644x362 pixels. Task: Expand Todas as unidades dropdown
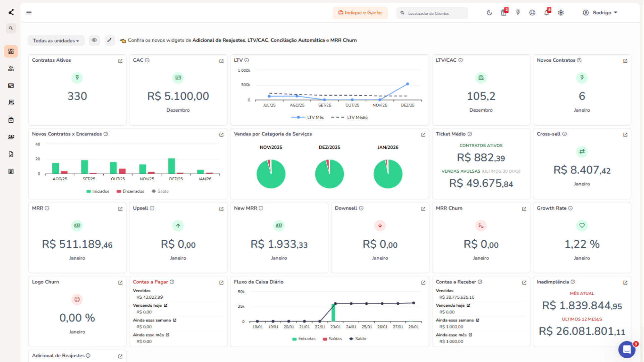[56, 41]
